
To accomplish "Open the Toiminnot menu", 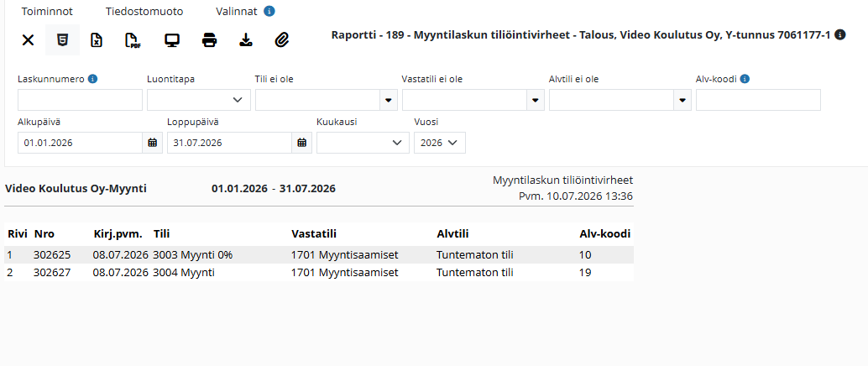I will point(47,11).
